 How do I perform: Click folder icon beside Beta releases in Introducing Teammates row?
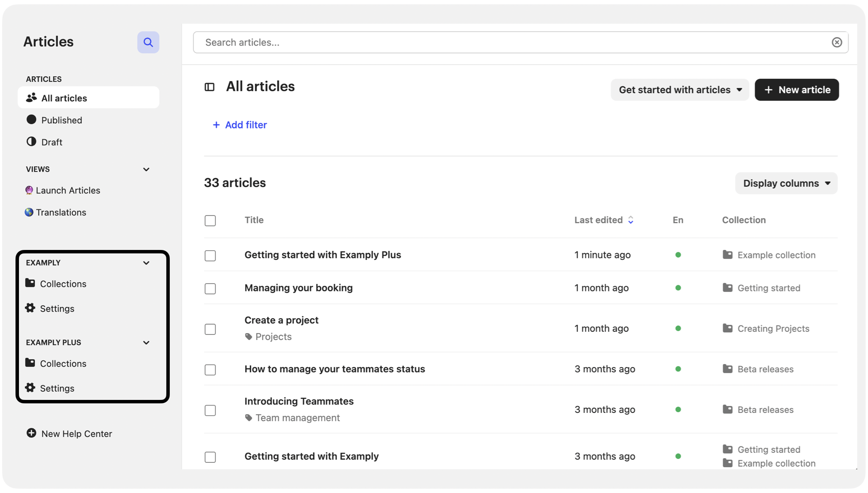[727, 409]
